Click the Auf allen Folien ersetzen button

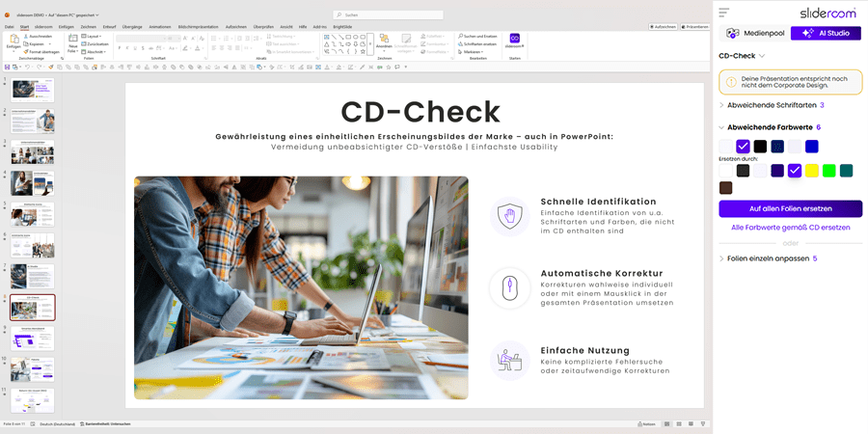pyautogui.click(x=790, y=208)
